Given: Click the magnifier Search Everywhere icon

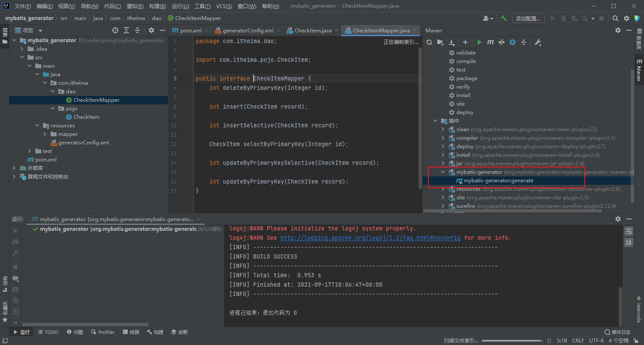Looking at the screenshot, I should [x=615, y=18].
